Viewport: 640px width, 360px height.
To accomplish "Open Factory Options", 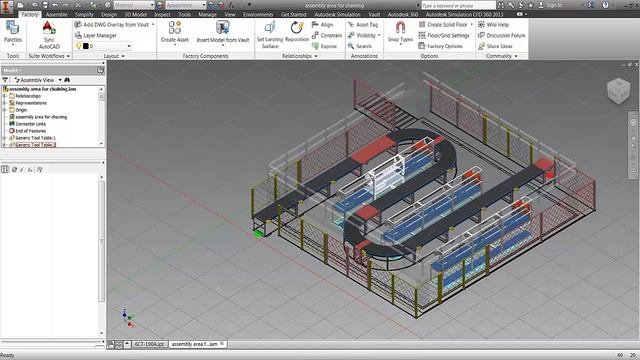I will [441, 46].
